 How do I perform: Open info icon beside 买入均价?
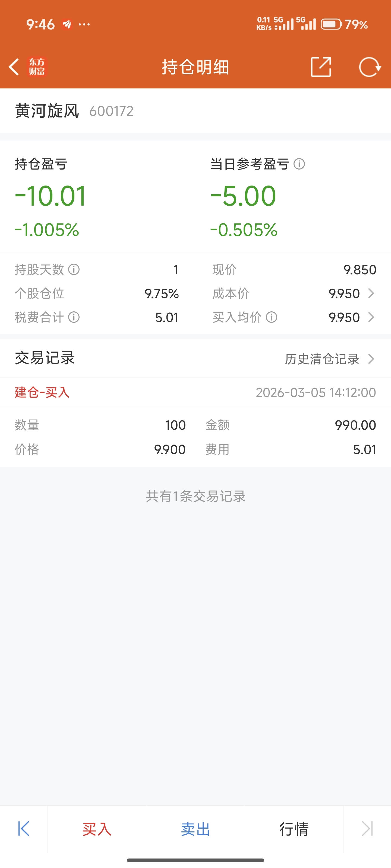click(272, 317)
